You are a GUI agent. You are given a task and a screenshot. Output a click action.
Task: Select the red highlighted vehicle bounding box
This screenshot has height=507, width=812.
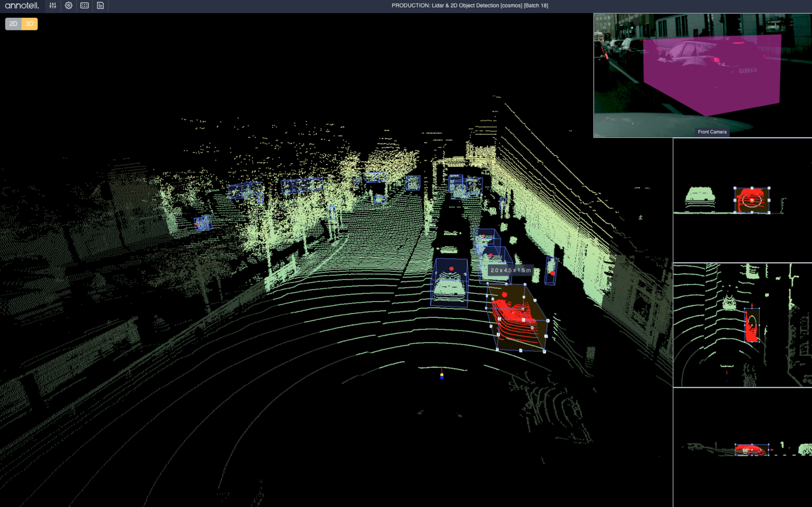coord(517,317)
